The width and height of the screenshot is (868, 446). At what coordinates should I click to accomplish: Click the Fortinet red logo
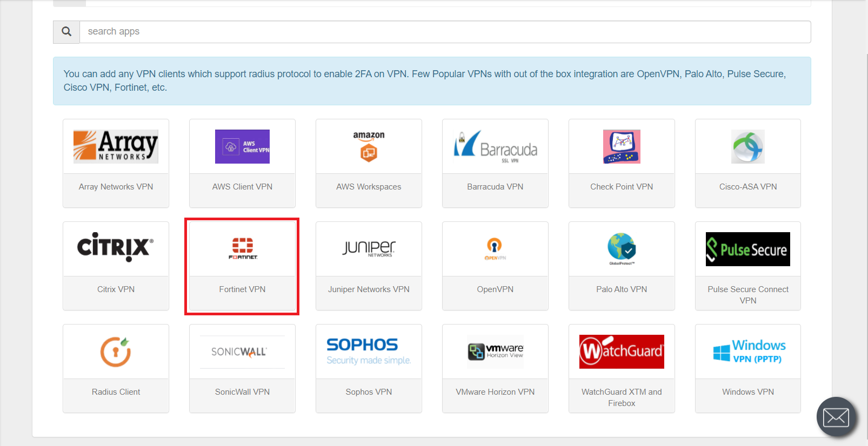(x=243, y=248)
